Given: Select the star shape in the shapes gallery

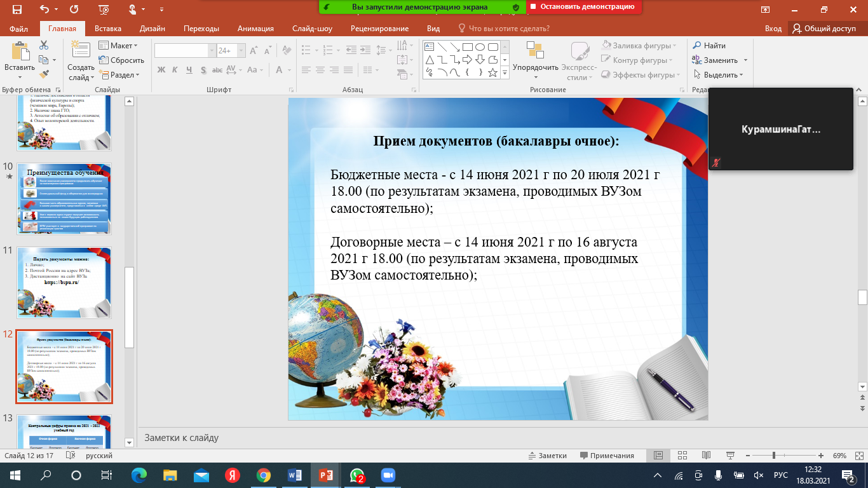Looking at the screenshot, I should pyautogui.click(x=492, y=73).
